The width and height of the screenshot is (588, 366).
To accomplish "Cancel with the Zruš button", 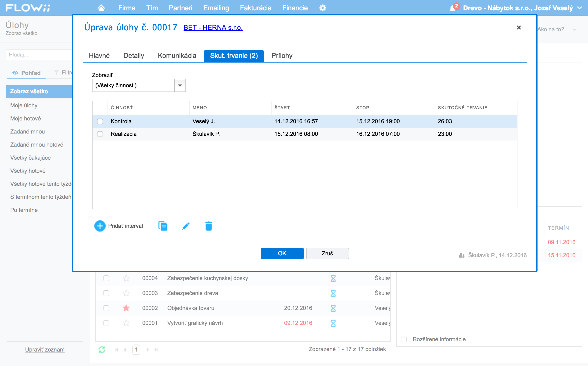I will [327, 253].
